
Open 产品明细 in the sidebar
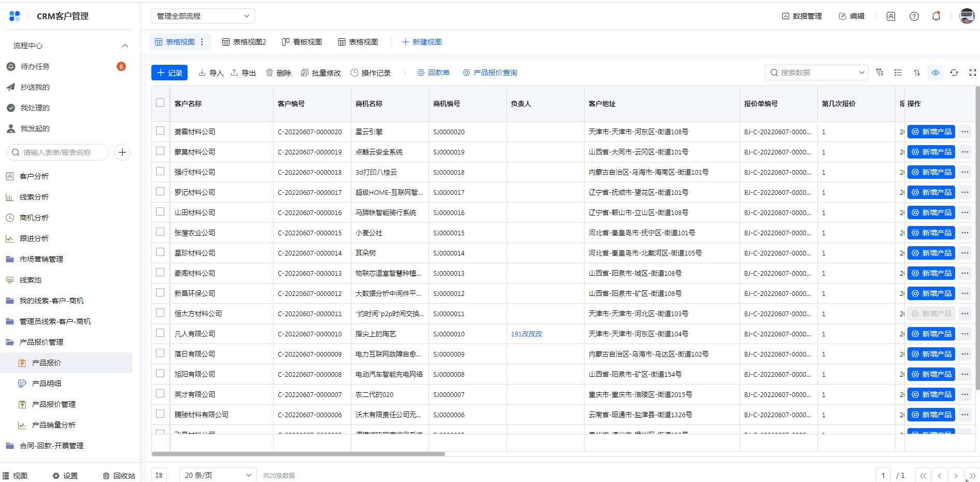click(x=47, y=384)
